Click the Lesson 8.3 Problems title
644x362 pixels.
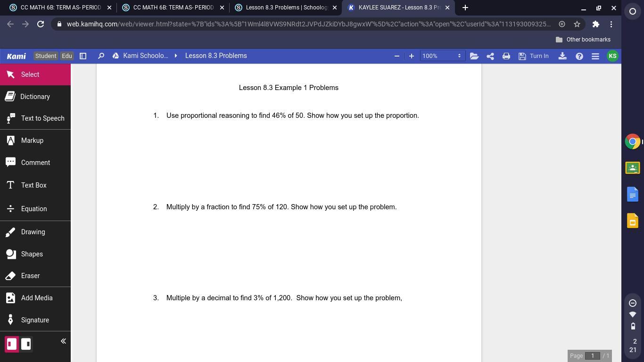[x=216, y=56]
